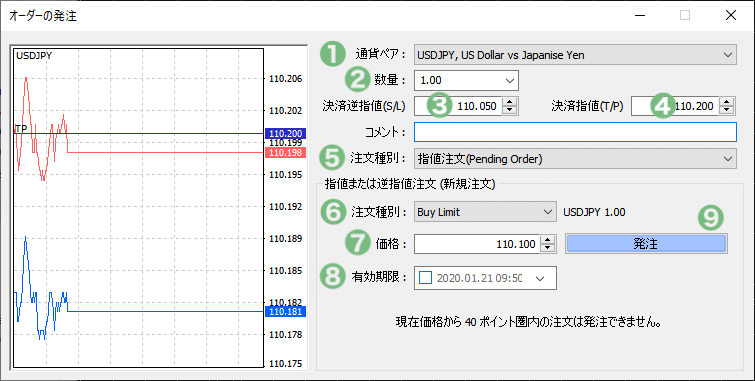Click the USDJPY label in the tick chart
Viewport: 755px width, 381px height.
pyautogui.click(x=34, y=56)
